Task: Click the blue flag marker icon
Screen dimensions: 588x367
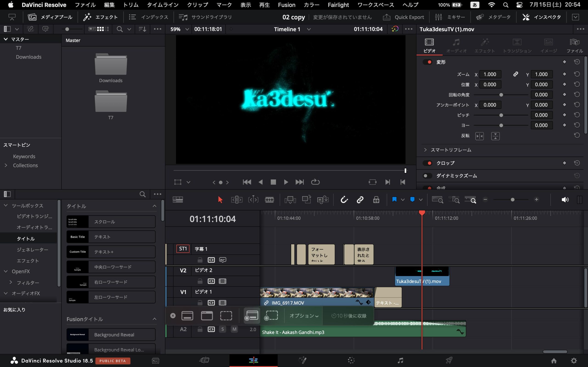Action: click(394, 200)
